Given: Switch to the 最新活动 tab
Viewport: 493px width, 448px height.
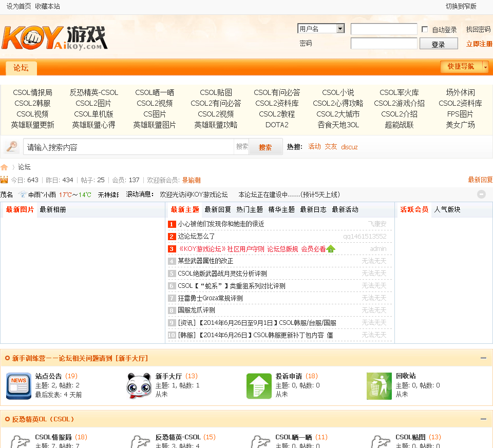Looking at the screenshot, I should (345, 209).
